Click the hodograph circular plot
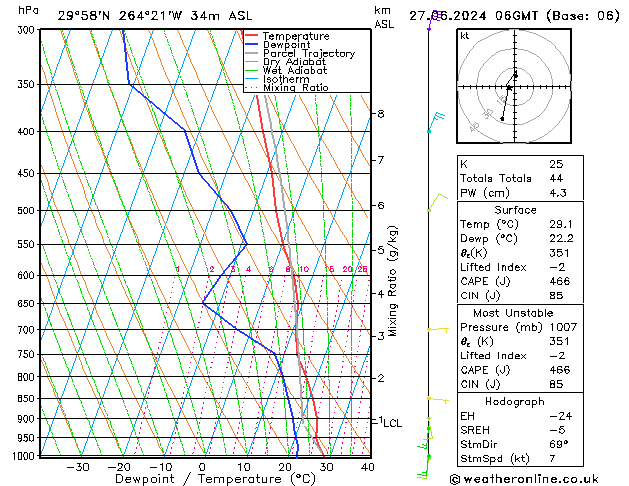629x486 pixels. click(509, 88)
